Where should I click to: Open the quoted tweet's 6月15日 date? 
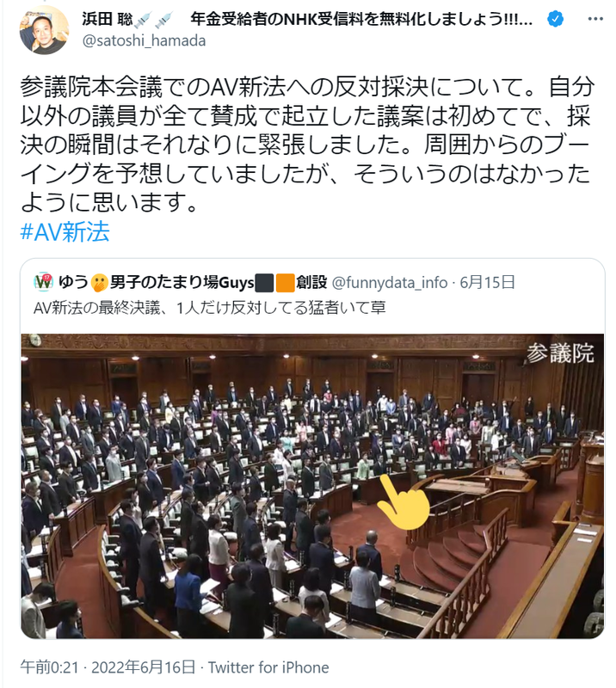click(487, 282)
